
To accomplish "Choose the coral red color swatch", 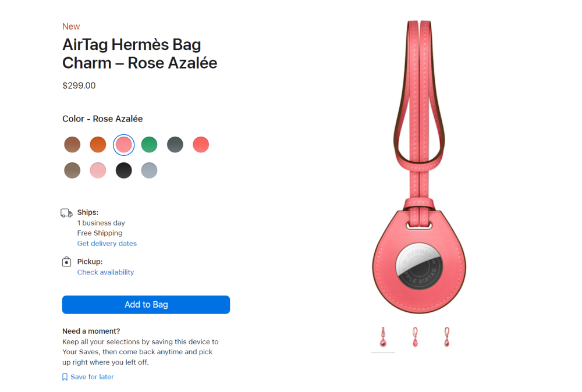I will (x=201, y=145).
